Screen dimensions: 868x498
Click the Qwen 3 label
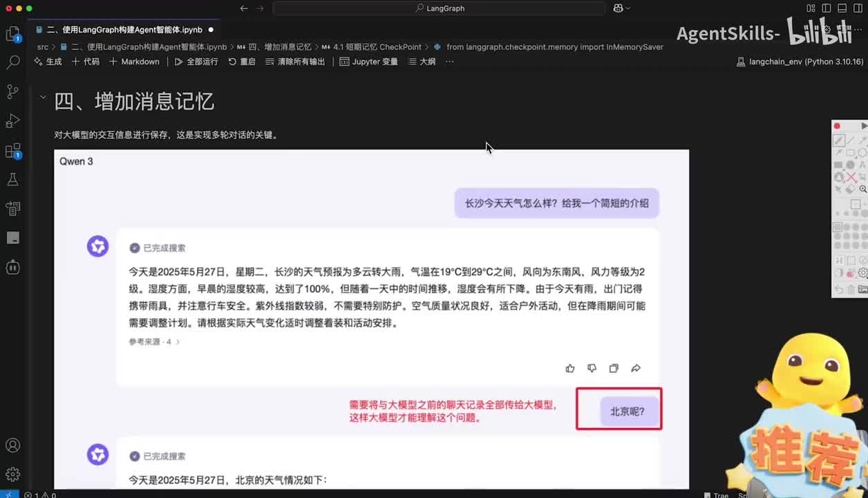pos(76,161)
